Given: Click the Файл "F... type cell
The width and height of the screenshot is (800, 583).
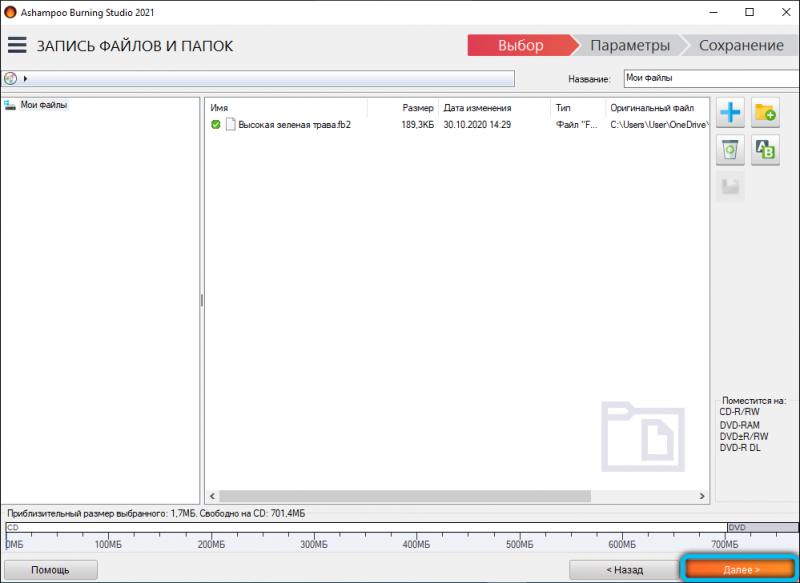Looking at the screenshot, I should [x=577, y=124].
